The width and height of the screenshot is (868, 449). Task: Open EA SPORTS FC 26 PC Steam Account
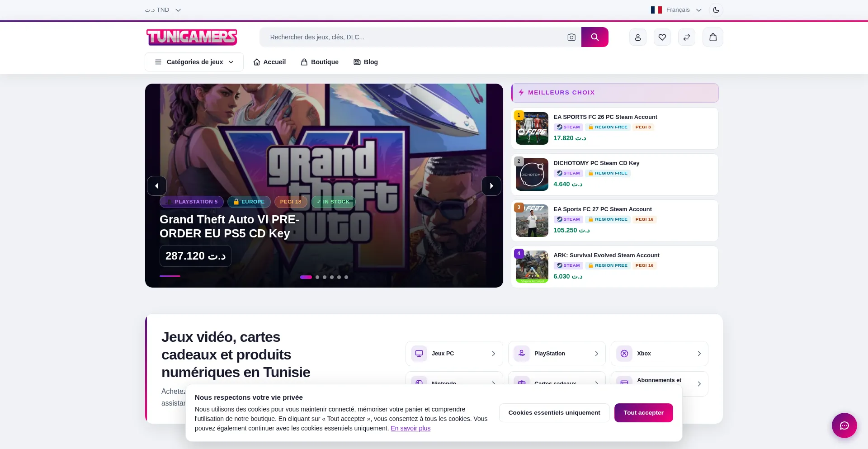605,117
